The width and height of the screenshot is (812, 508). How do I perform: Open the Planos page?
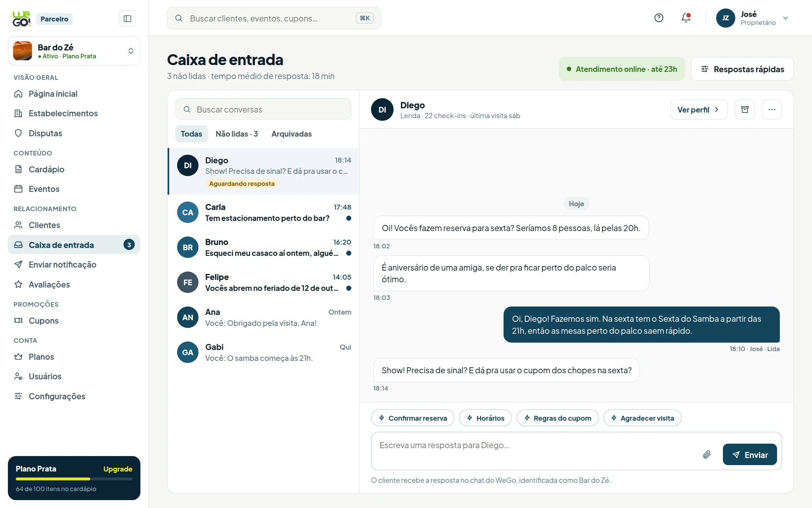click(x=74, y=357)
